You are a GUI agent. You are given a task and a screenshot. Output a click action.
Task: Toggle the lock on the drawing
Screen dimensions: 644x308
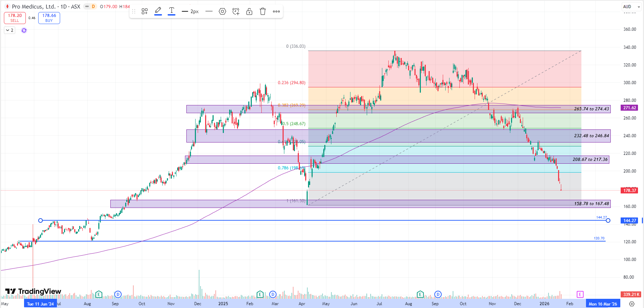coord(249,11)
